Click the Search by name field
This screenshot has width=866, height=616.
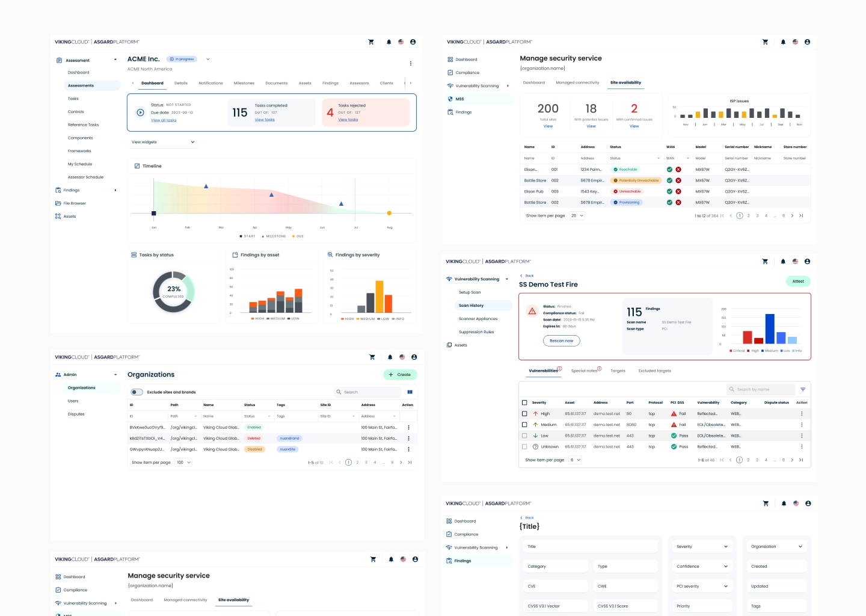(760, 389)
